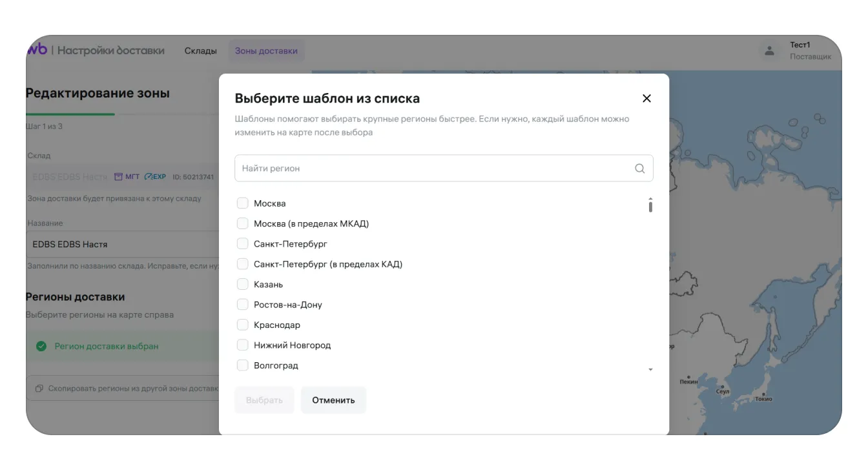
Task: Open the Склады tab
Action: [x=201, y=51]
